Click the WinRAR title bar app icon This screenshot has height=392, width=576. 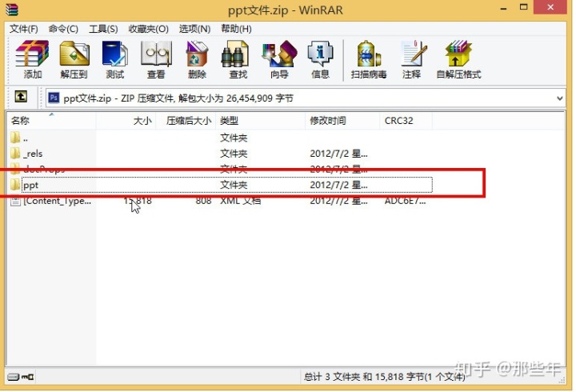click(x=12, y=9)
